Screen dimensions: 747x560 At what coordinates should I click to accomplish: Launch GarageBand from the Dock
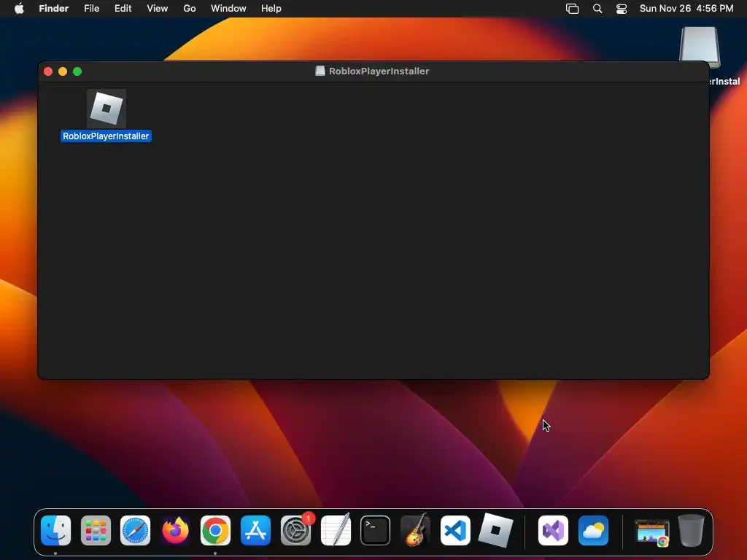[415, 531]
